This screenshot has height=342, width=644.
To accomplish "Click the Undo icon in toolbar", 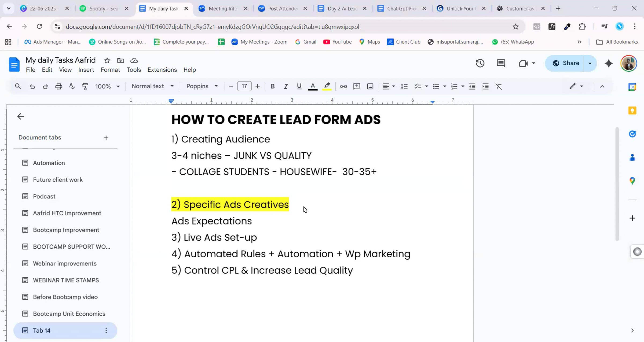I will [x=32, y=86].
